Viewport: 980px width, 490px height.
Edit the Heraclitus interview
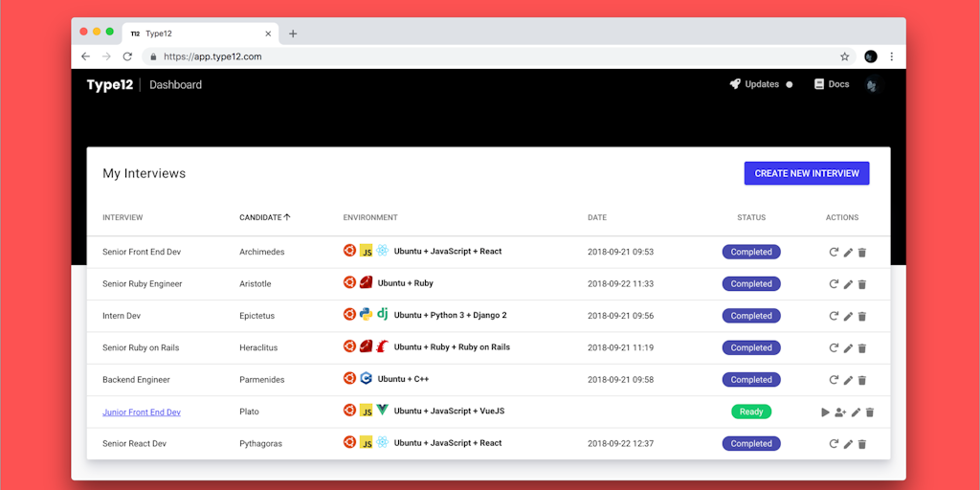pyautogui.click(x=848, y=348)
